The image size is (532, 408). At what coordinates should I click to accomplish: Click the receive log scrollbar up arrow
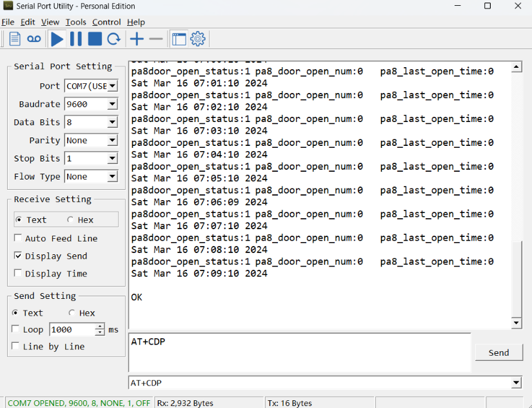[517, 66]
